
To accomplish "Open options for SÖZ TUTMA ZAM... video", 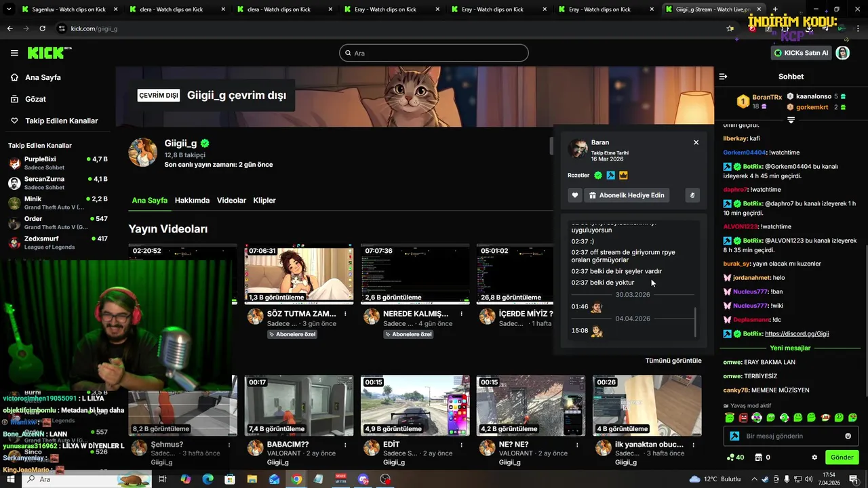I will coord(346,314).
